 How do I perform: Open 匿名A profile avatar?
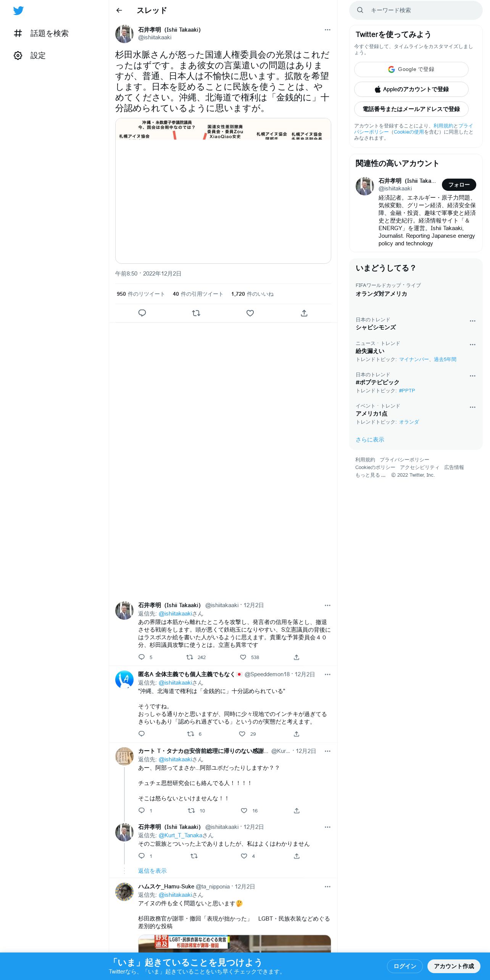pos(124,680)
